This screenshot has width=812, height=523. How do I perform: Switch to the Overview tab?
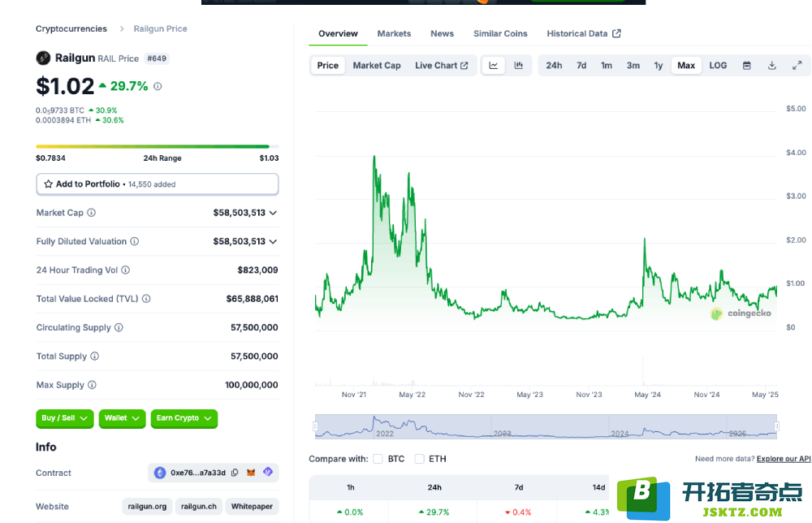pyautogui.click(x=338, y=33)
